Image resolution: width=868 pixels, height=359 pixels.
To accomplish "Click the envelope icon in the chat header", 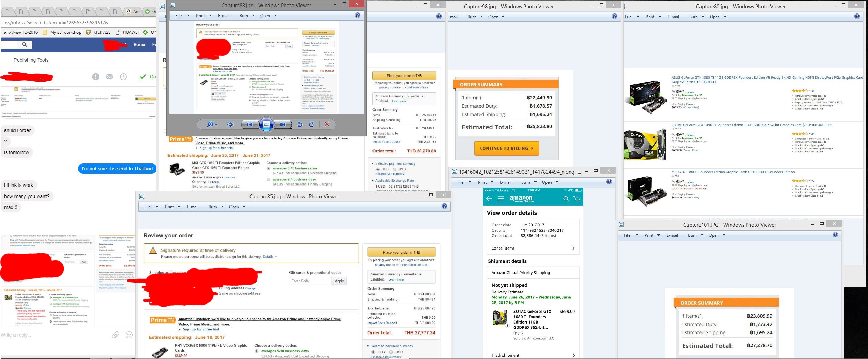I will pos(110,77).
